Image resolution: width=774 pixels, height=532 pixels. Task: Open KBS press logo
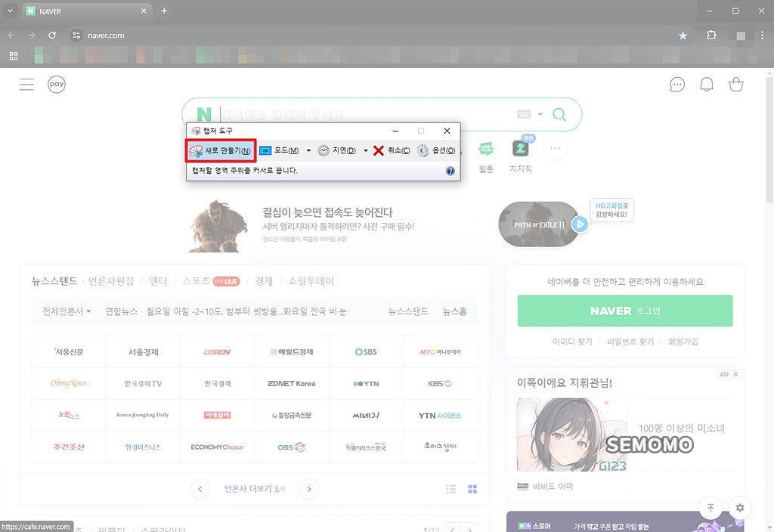pyautogui.click(x=440, y=383)
